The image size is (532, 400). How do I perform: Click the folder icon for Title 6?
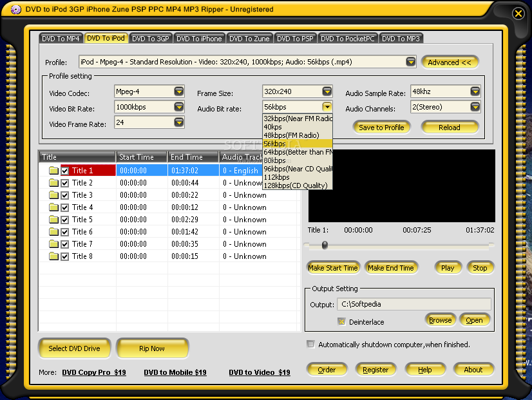(53, 232)
